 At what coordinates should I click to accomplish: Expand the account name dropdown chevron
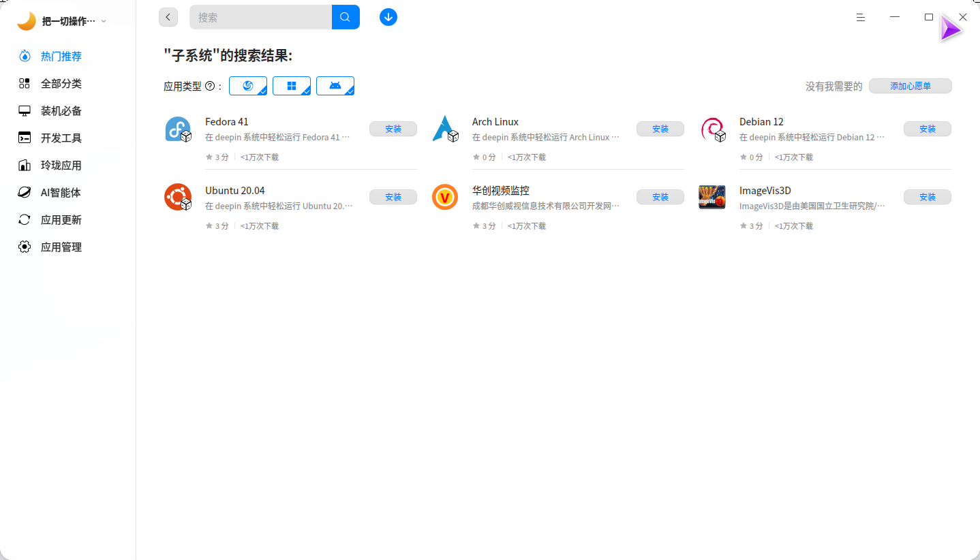click(x=104, y=21)
